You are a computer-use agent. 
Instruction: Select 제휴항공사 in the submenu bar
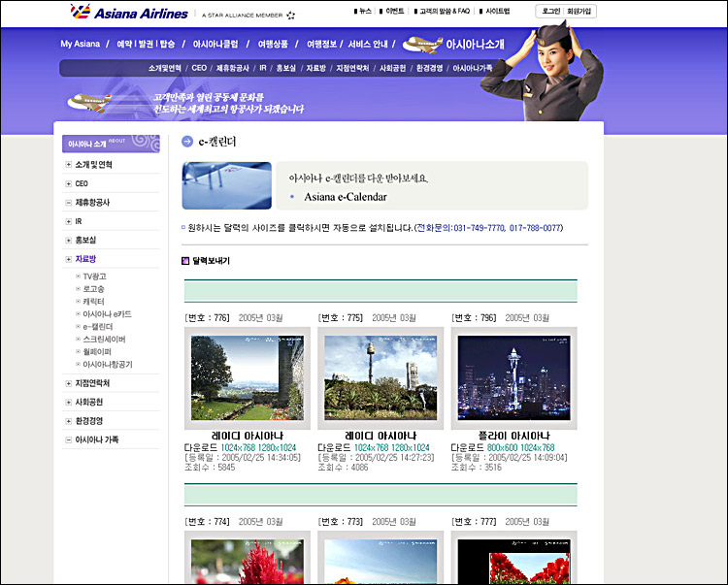tap(233, 68)
